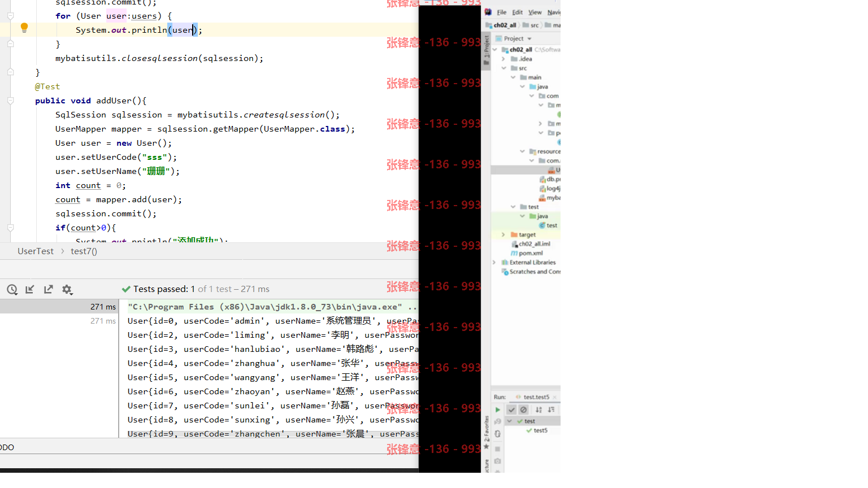Screen dimensions: 868x488
Task: Click console line with userCode='sunxing'
Action: pyautogui.click(x=273, y=420)
